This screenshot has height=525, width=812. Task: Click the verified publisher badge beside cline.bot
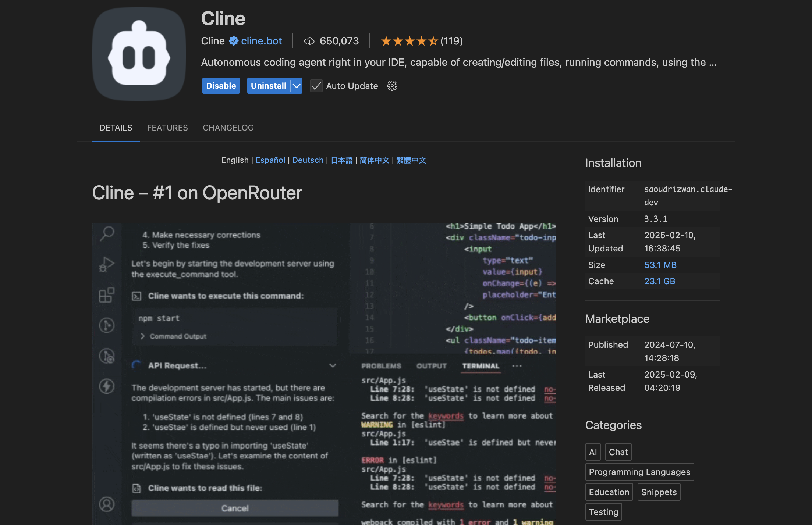[x=234, y=41]
